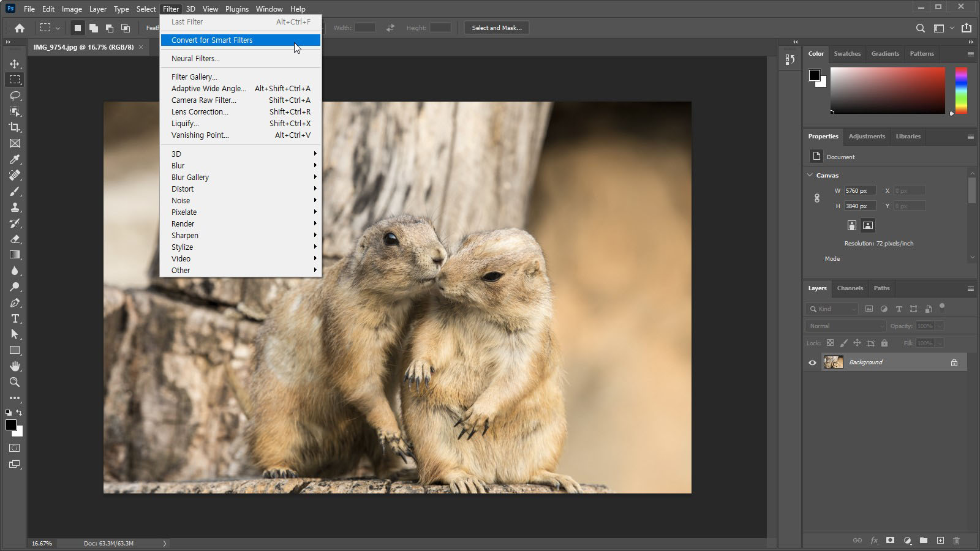Hide the Background layer with eye icon

point(812,362)
